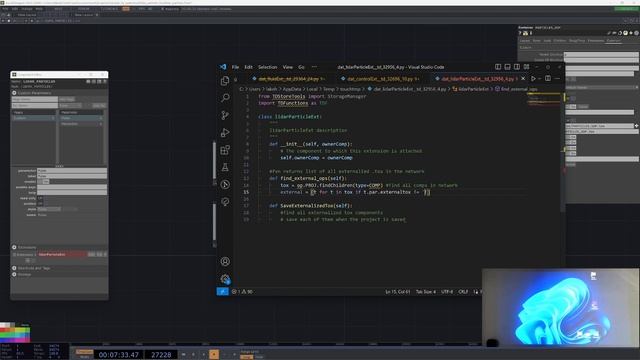Click the top field in the parameter panel
The image size is (640, 360).
[x=601, y=54]
